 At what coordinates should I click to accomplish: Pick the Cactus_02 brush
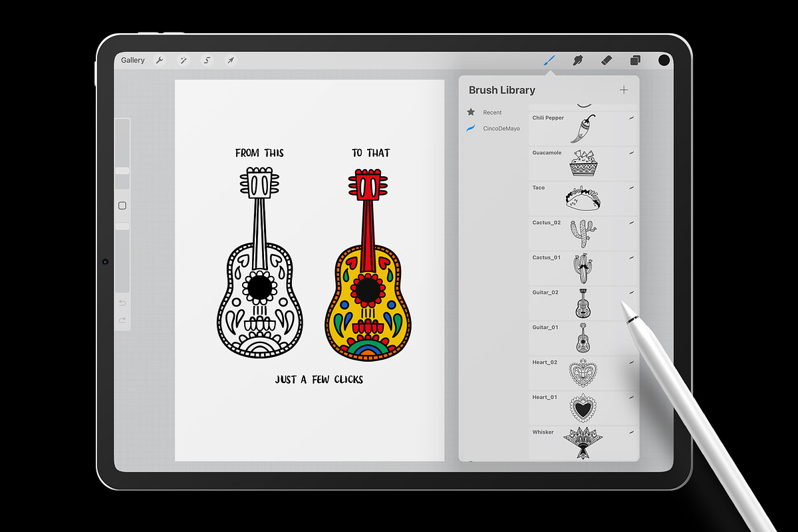pos(583,233)
